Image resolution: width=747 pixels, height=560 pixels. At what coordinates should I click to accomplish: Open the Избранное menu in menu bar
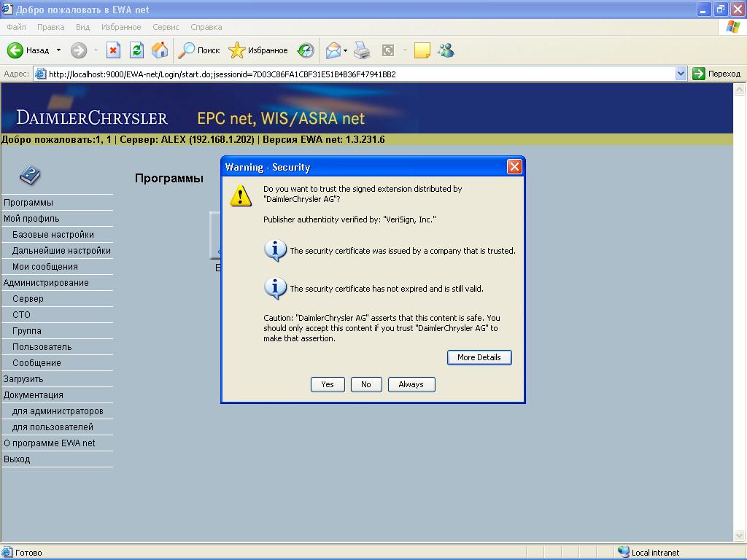click(x=121, y=27)
